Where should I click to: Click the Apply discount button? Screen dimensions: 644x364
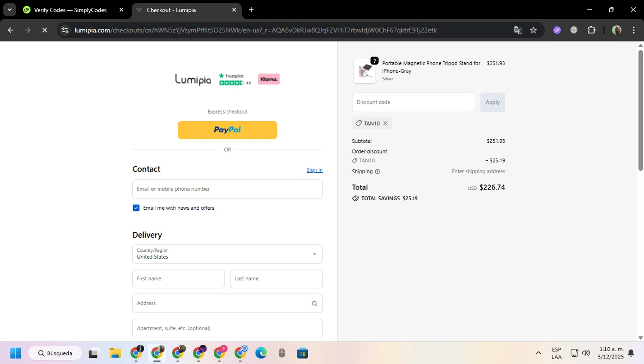(492, 102)
